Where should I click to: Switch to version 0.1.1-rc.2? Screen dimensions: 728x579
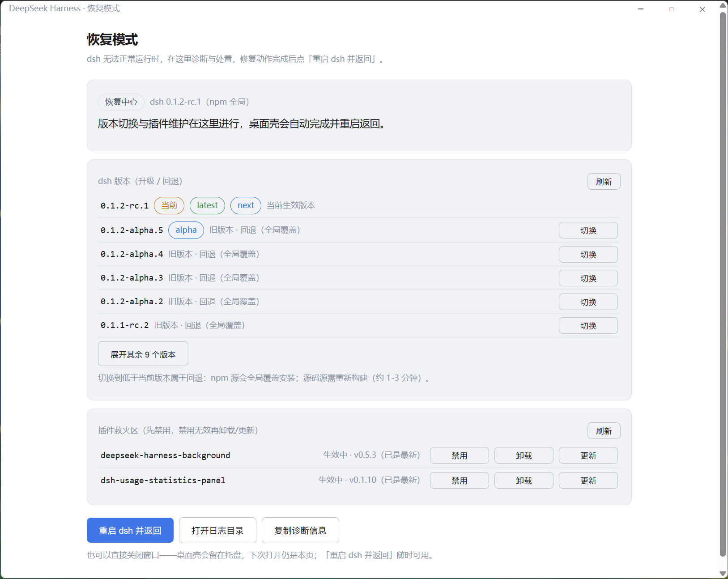(588, 326)
